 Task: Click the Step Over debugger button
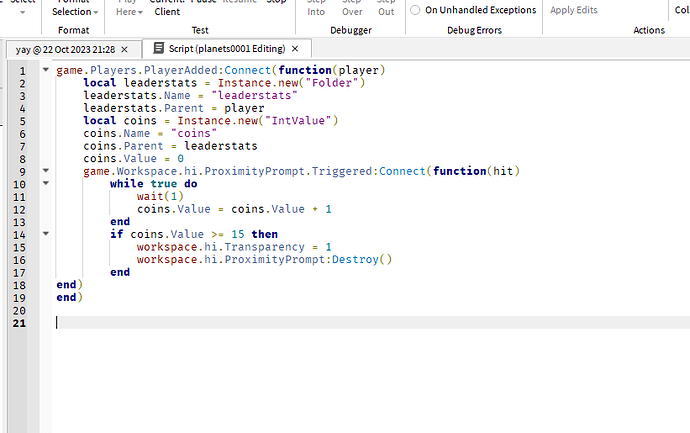[351, 8]
